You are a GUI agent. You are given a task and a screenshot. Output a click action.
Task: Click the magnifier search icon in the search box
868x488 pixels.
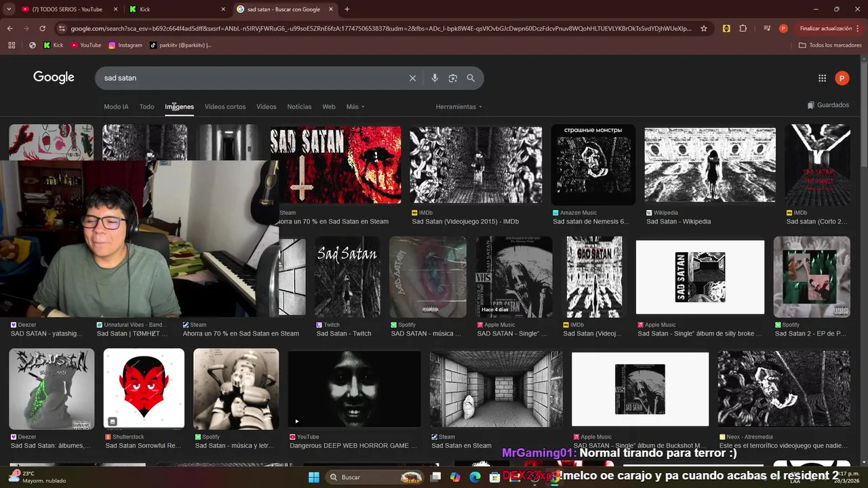tap(471, 78)
